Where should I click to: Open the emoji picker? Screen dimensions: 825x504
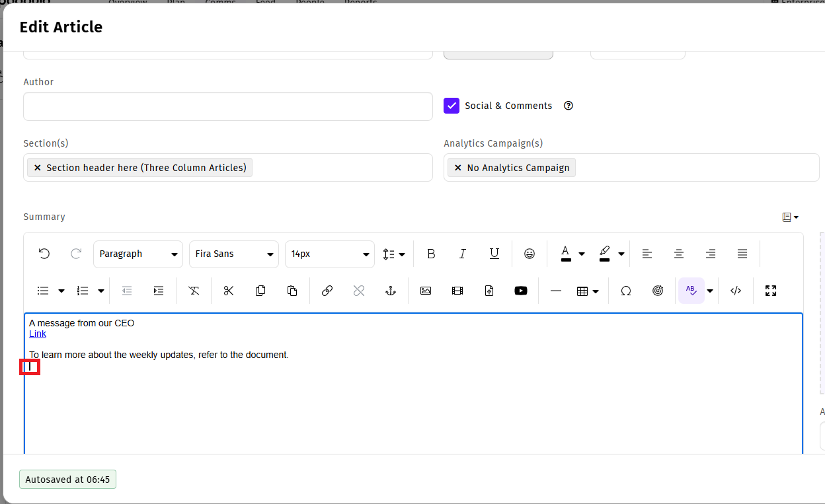(x=529, y=254)
